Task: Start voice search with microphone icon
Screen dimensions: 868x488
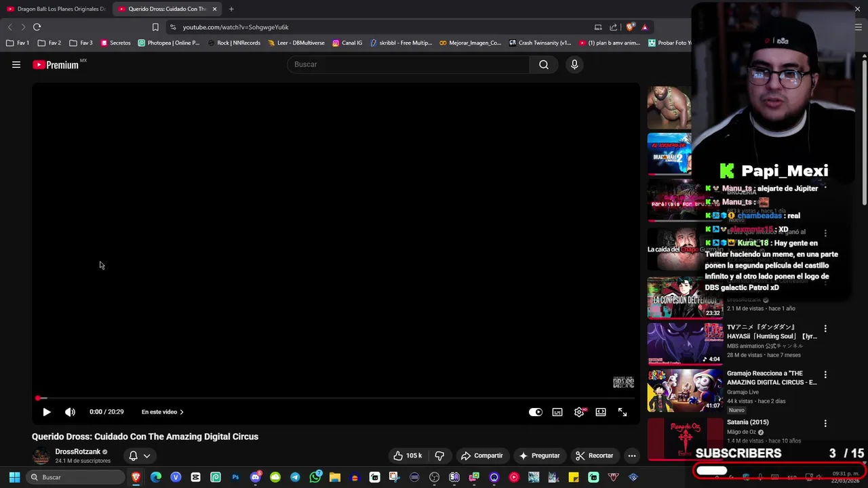Action: click(574, 64)
